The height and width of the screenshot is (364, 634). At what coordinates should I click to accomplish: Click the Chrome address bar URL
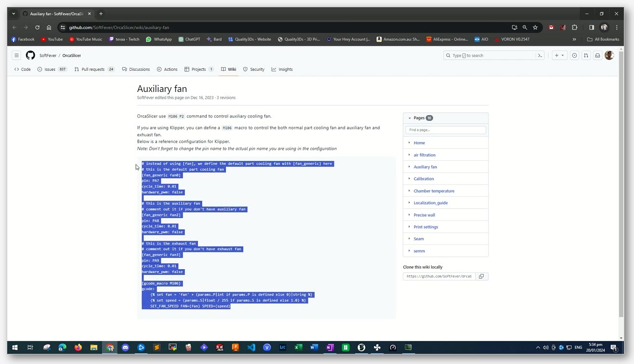click(x=119, y=27)
